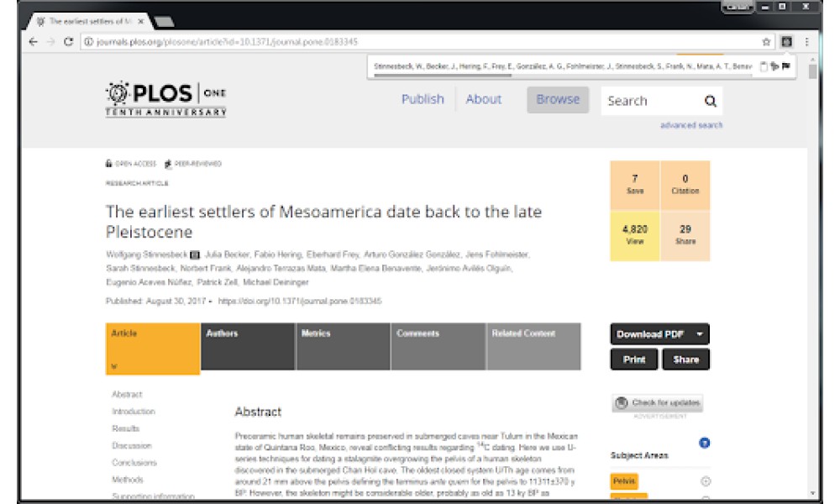Click the citation popup horizontal scrollbar
Image resolution: width=840 pixels, height=504 pixels.
443,76
